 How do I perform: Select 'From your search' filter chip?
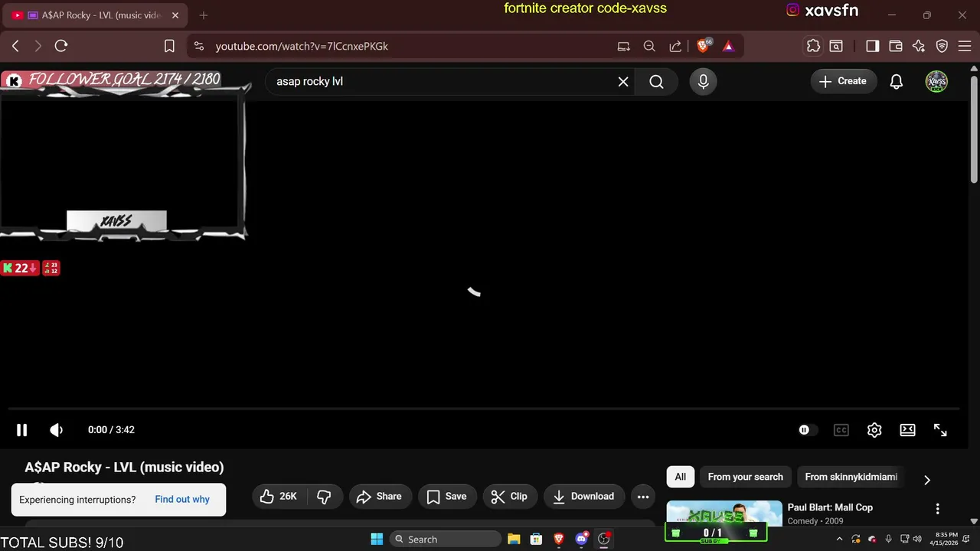click(x=745, y=477)
